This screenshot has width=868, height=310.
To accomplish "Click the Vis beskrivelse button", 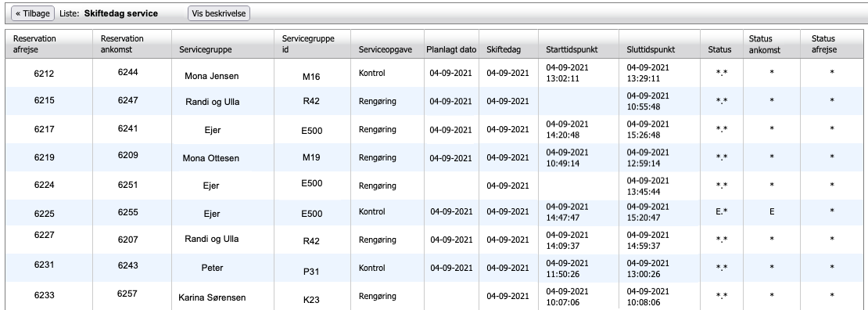I will tap(219, 13).
